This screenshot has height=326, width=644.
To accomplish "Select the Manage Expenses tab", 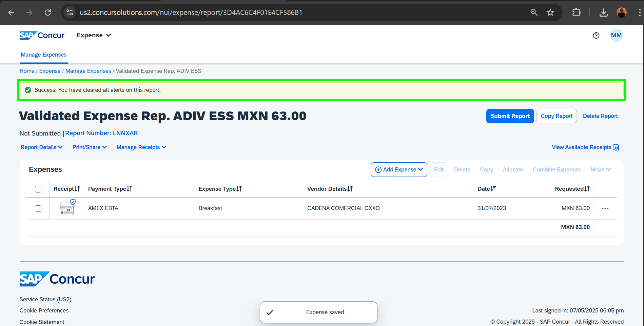I will point(44,55).
